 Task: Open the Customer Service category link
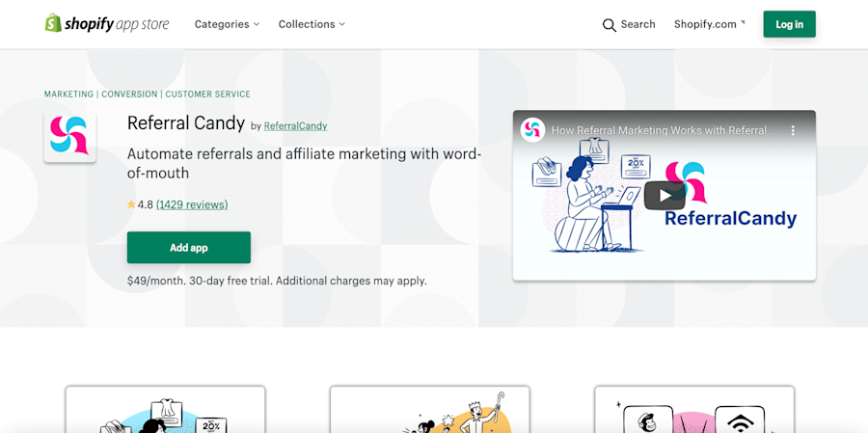pyautogui.click(x=207, y=95)
